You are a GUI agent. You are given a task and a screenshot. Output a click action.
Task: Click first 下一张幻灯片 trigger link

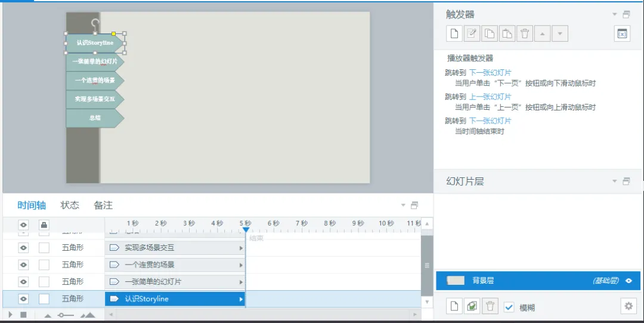click(490, 73)
